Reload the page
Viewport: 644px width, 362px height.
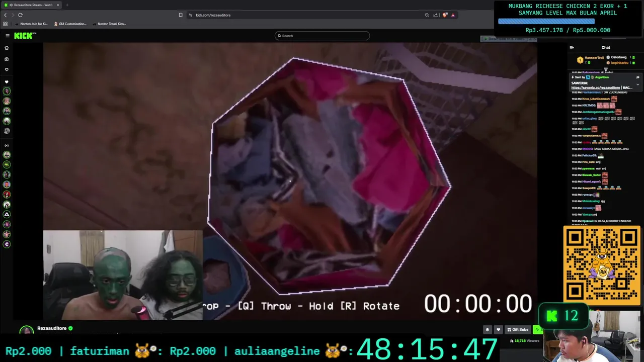(x=20, y=15)
